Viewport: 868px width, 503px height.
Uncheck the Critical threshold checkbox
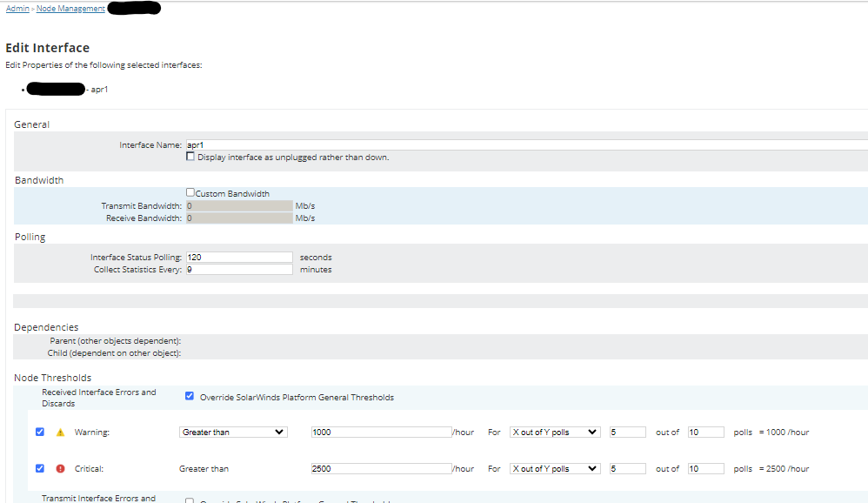pos(40,469)
